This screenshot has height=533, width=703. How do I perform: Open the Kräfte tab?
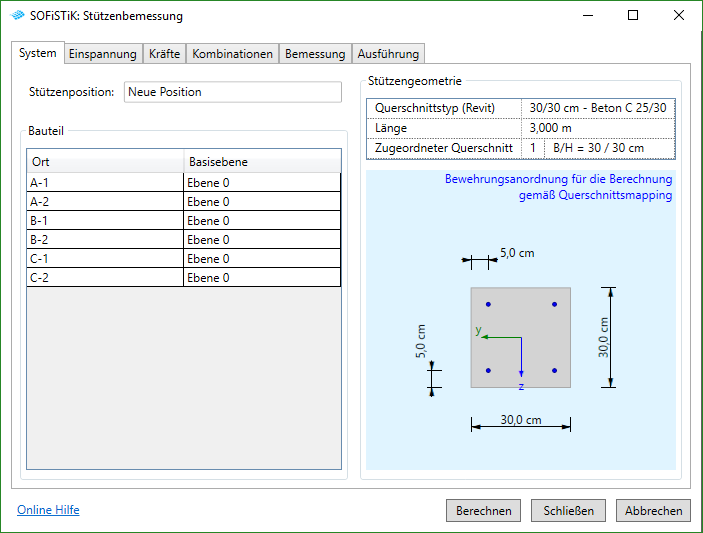(164, 54)
